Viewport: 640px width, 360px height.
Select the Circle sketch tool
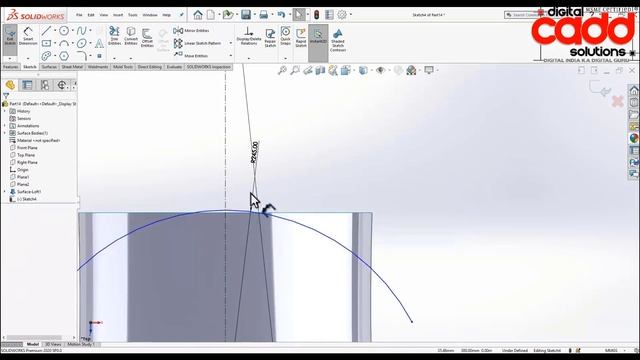[x=64, y=30]
